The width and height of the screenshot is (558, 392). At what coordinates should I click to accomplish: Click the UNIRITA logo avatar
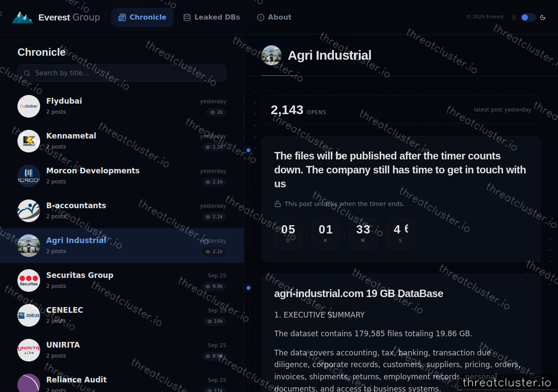click(x=29, y=350)
